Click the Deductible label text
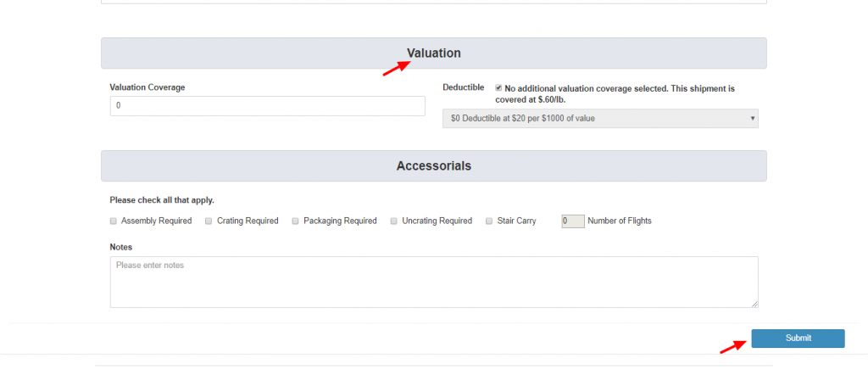Screen dimensions: 868x375 click(x=464, y=87)
